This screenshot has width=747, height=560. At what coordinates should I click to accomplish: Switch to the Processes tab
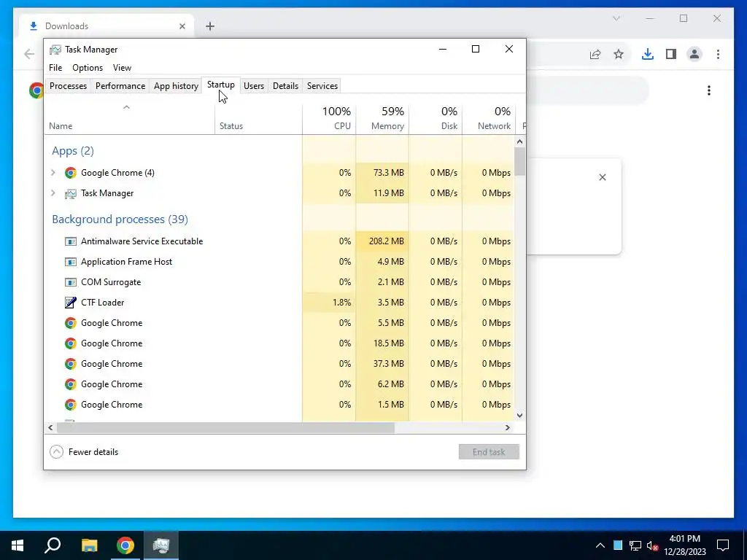(68, 86)
